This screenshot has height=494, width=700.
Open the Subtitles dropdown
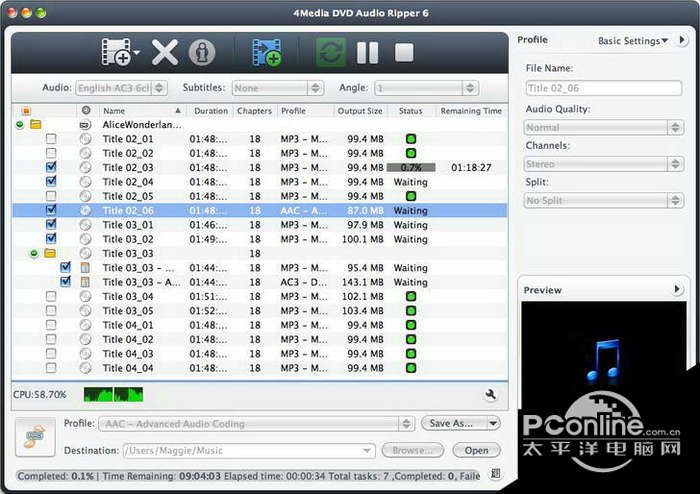[x=278, y=88]
